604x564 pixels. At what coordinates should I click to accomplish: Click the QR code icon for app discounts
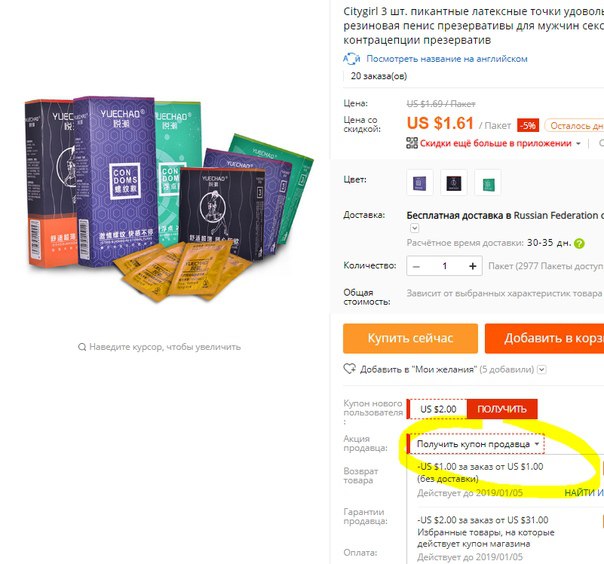coord(412,143)
